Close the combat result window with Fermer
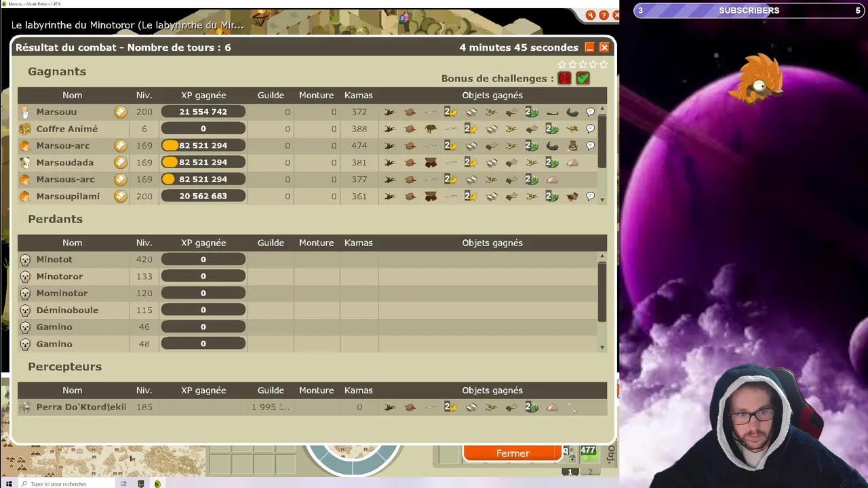 tap(513, 453)
